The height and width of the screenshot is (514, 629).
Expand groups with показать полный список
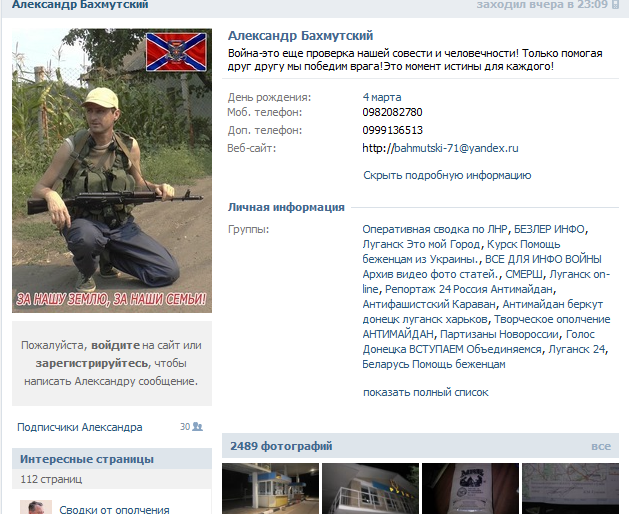pos(426,392)
